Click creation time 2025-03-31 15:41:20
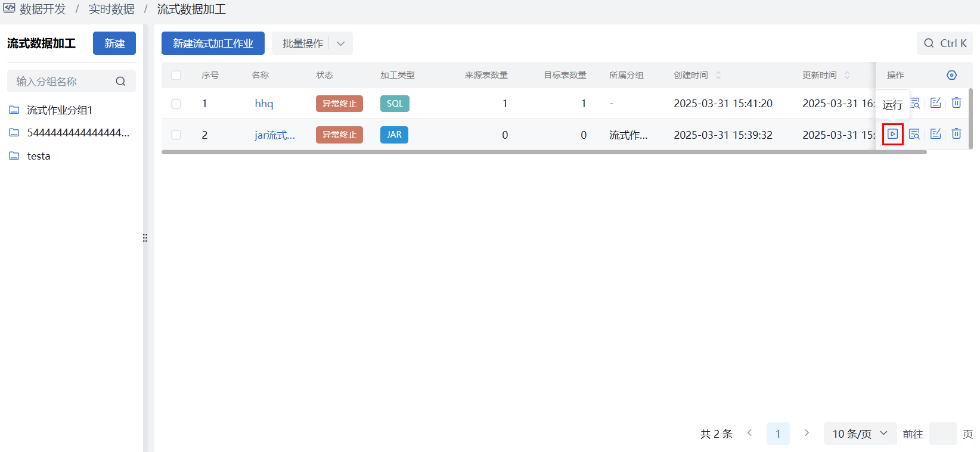This screenshot has height=452, width=980. 723,104
